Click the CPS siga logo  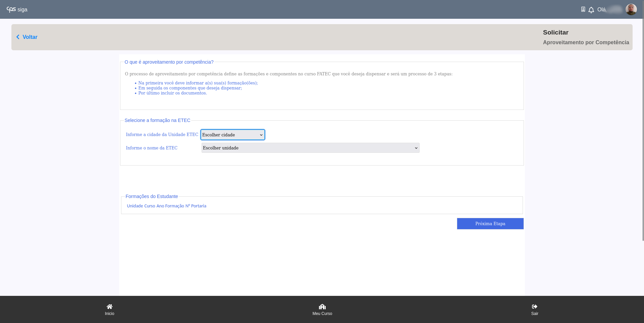[x=17, y=9]
